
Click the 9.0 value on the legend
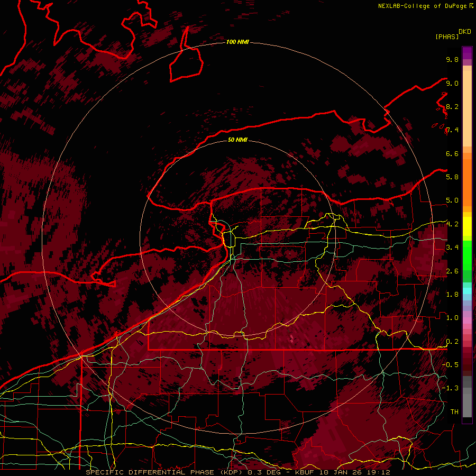(452, 83)
